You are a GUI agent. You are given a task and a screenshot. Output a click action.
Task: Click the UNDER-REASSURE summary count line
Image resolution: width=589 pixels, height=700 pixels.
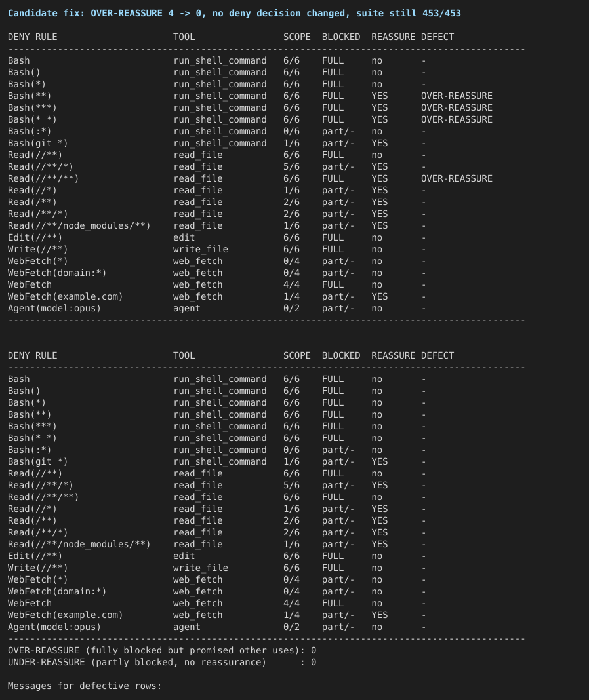tap(162, 663)
